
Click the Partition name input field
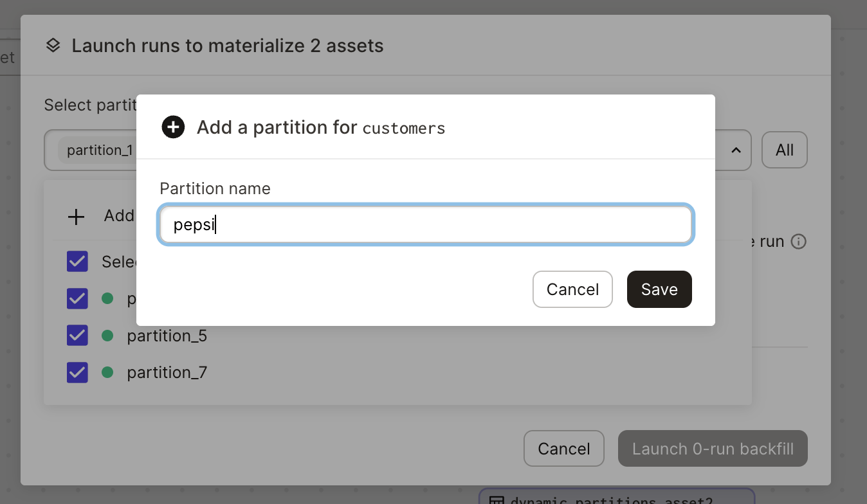(426, 225)
